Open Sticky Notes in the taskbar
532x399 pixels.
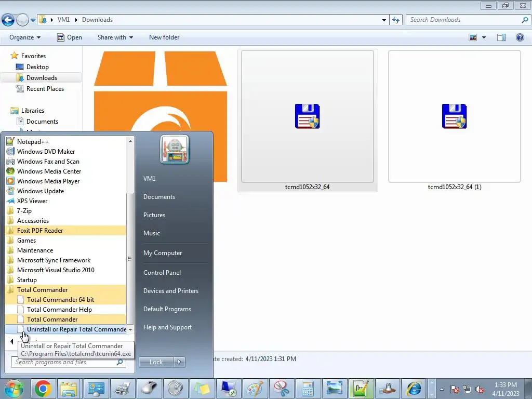(202, 389)
